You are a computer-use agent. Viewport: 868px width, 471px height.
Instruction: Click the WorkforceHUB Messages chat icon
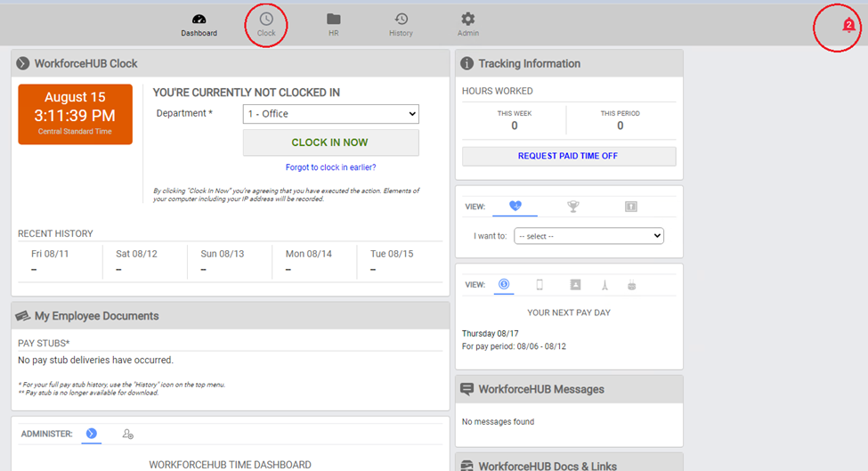tap(466, 389)
